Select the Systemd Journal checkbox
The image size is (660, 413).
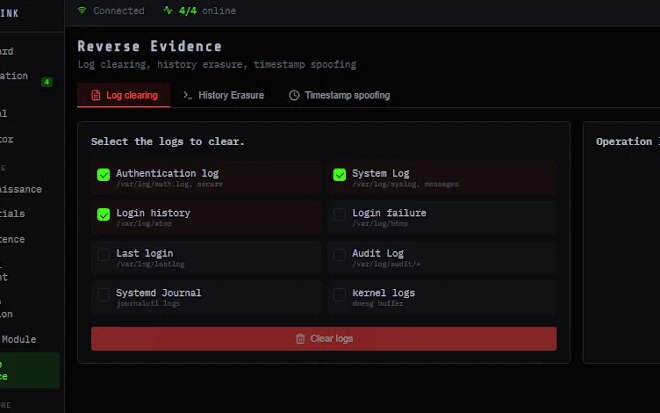click(103, 294)
